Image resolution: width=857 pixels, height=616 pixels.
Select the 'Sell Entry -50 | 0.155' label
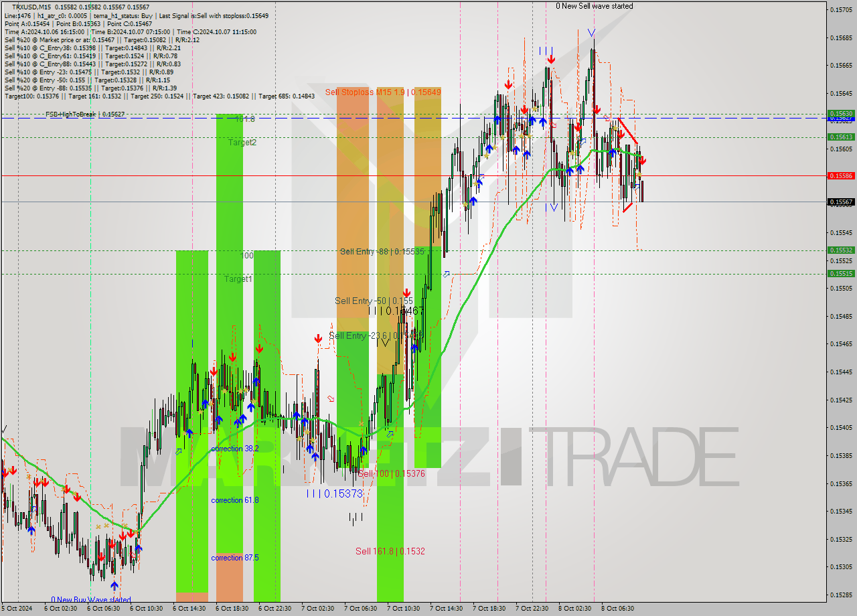coord(373,301)
